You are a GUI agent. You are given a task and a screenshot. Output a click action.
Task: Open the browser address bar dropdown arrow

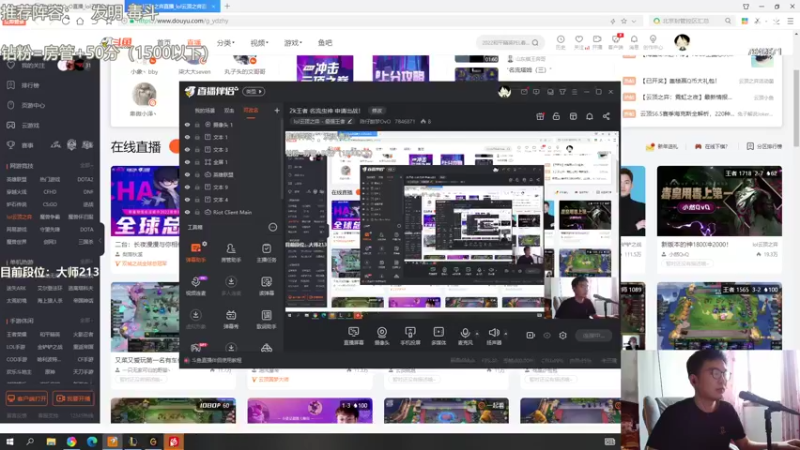(634, 21)
